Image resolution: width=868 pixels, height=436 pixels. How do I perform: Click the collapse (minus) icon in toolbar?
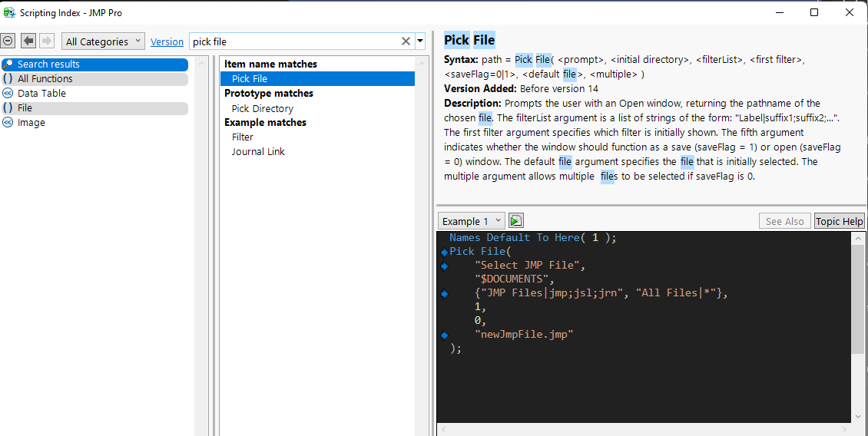click(x=8, y=41)
